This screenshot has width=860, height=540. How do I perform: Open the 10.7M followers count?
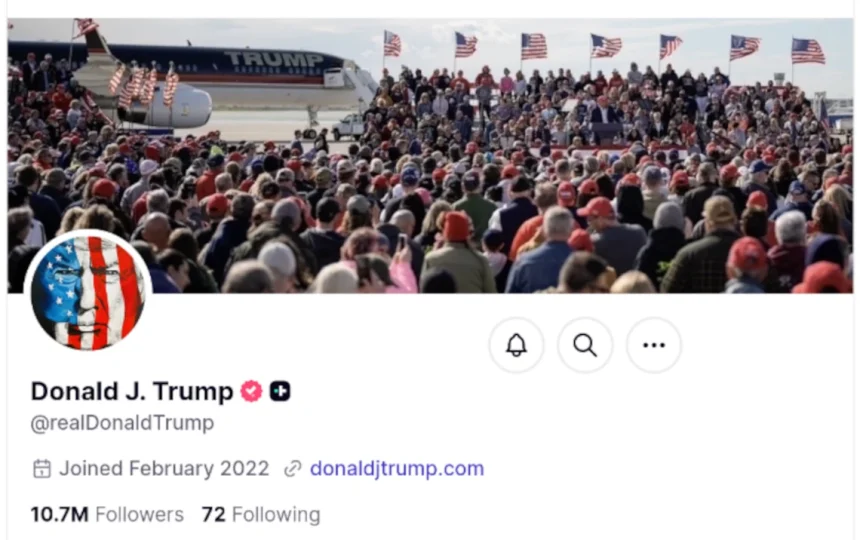[59, 514]
